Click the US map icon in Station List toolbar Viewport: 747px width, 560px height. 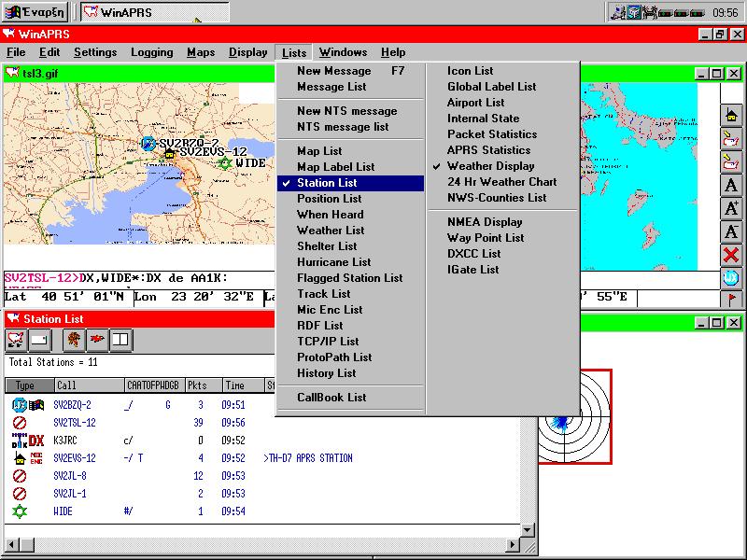16,340
